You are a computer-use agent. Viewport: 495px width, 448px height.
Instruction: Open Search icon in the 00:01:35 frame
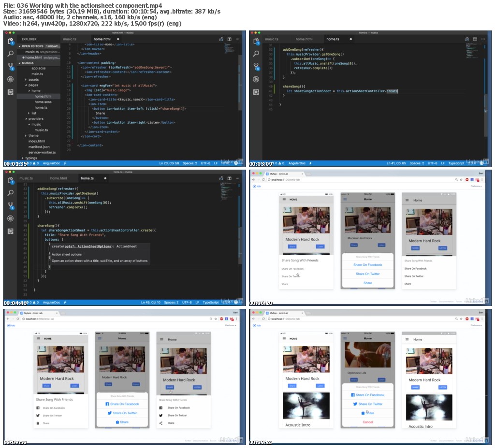coord(11,54)
